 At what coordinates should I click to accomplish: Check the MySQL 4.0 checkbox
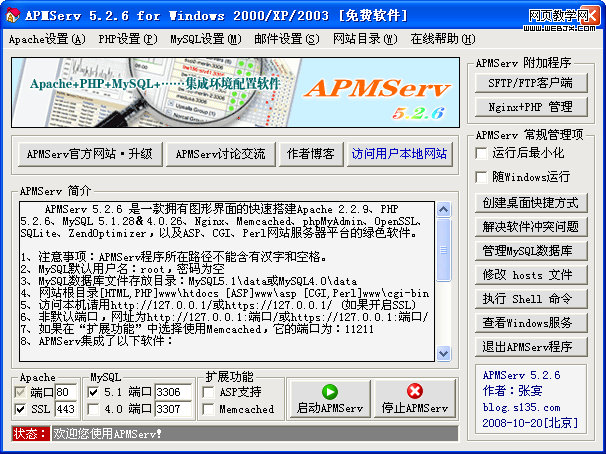click(93, 409)
